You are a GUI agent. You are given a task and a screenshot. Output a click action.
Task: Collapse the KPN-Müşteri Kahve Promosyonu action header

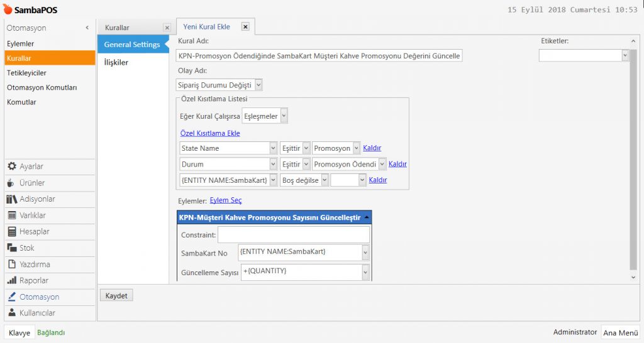tap(367, 217)
